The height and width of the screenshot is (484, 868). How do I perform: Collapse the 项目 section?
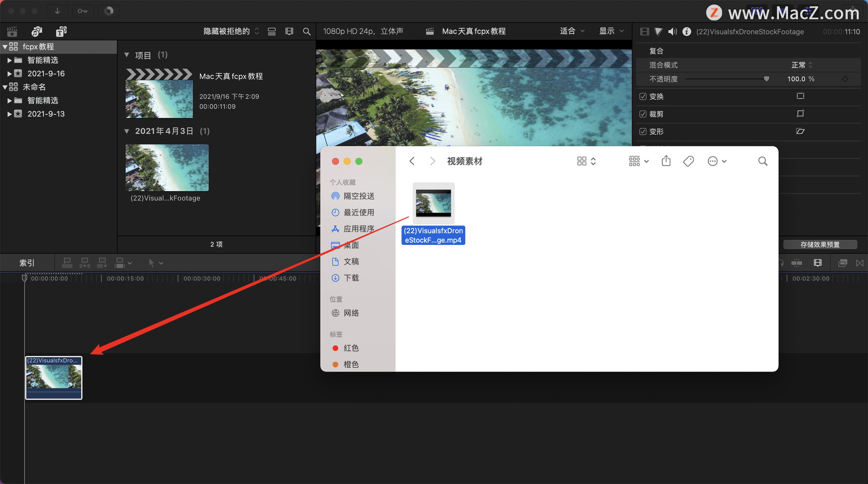[x=127, y=55]
